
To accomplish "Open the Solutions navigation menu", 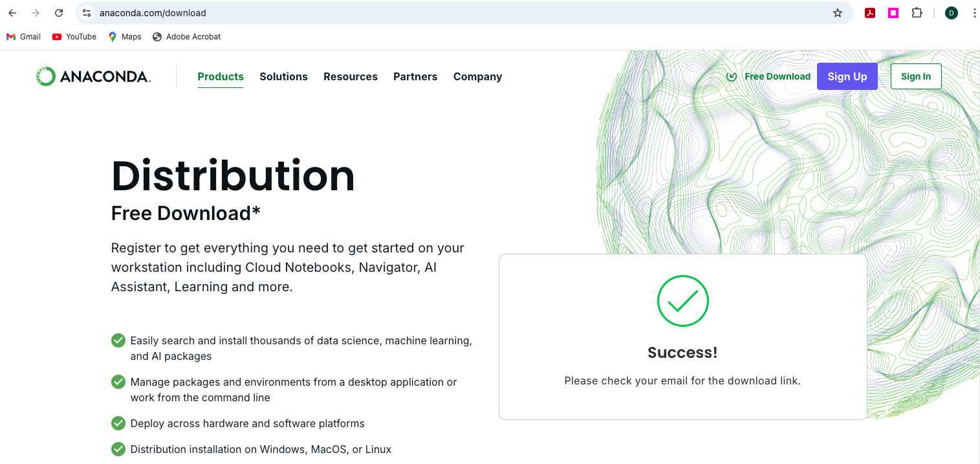I will [283, 76].
